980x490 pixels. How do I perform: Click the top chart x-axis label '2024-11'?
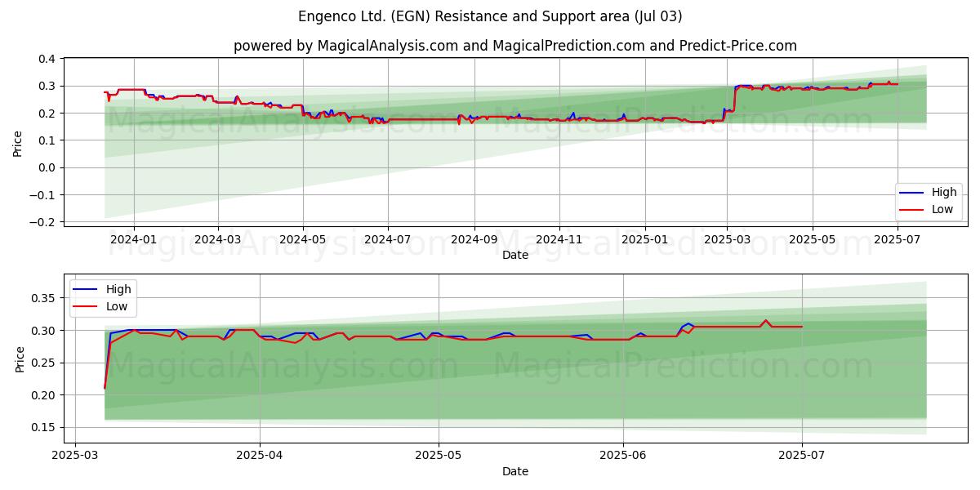point(559,239)
